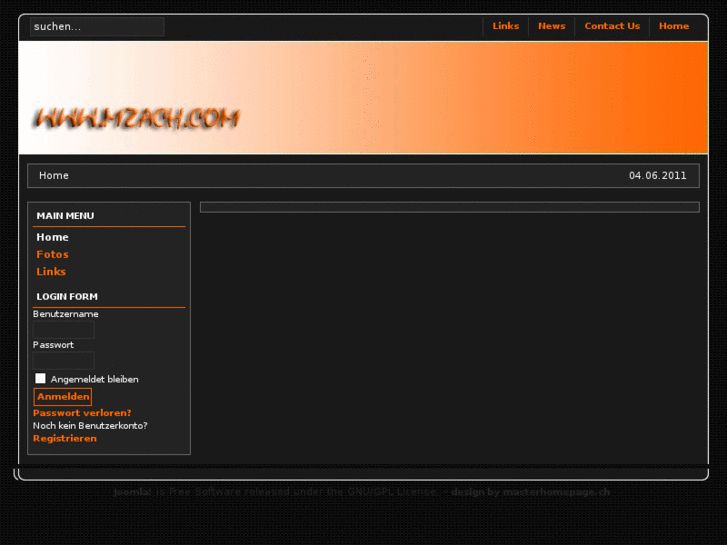Open Fotos from the Main Menu
This screenshot has height=545, width=727.
52,254
